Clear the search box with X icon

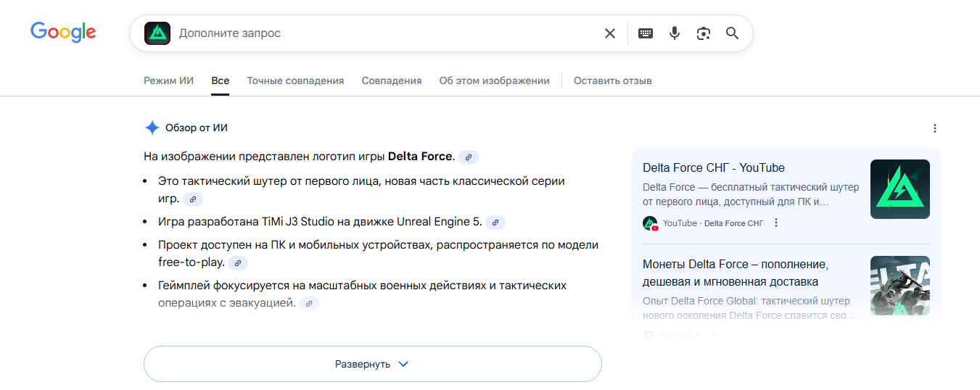[610, 33]
